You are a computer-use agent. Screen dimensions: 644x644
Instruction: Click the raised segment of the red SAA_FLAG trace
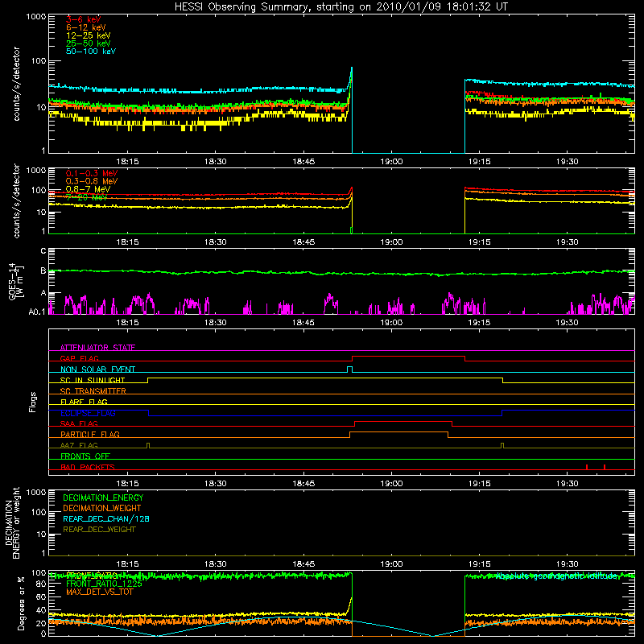(x=403, y=422)
